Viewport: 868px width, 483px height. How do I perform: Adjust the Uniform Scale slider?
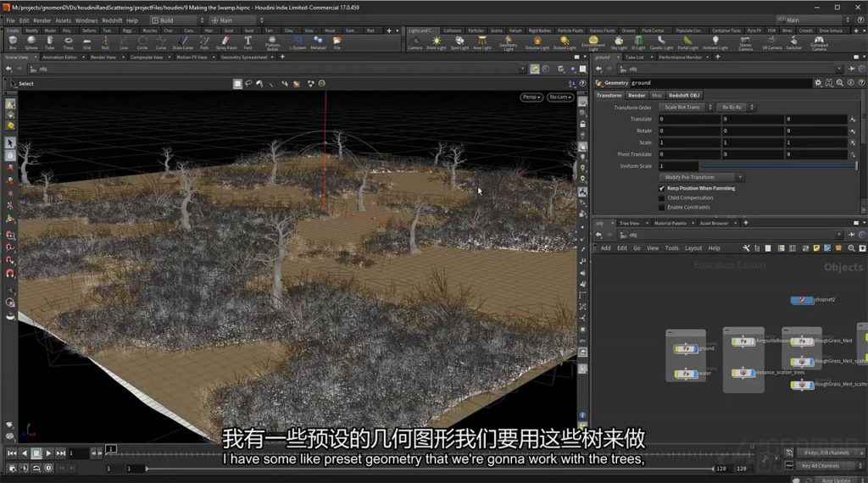coord(778,166)
